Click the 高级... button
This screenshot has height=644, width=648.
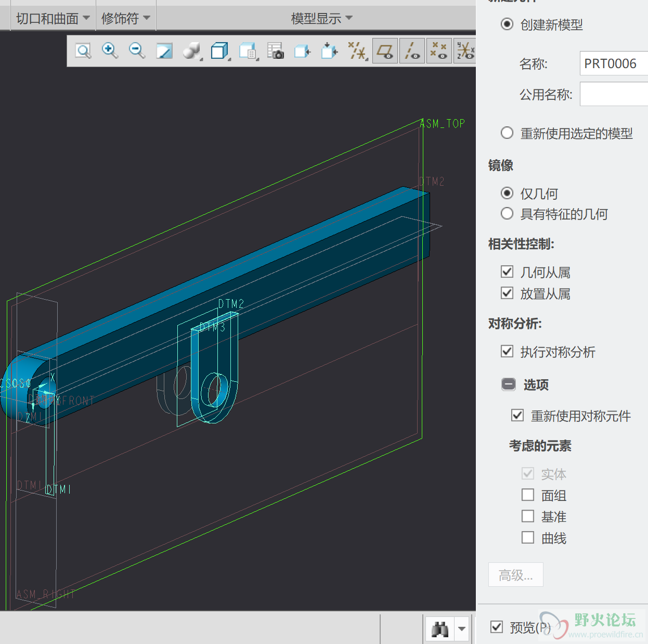click(x=515, y=575)
